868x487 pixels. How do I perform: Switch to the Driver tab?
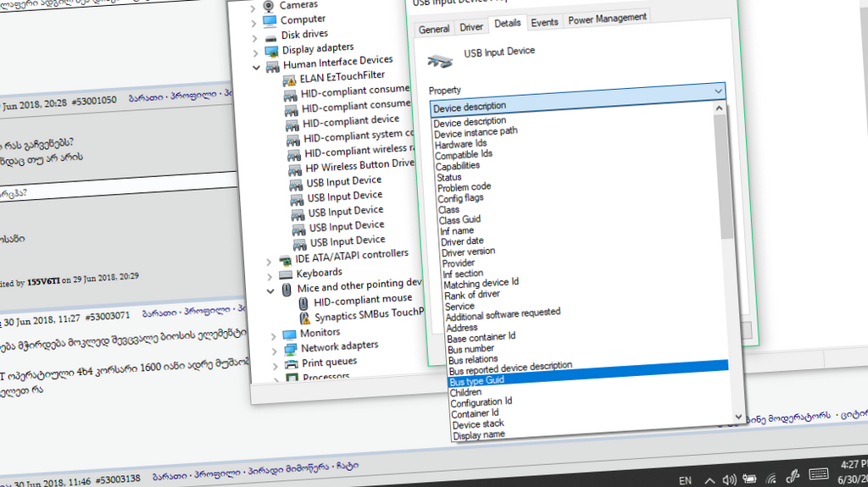click(471, 27)
